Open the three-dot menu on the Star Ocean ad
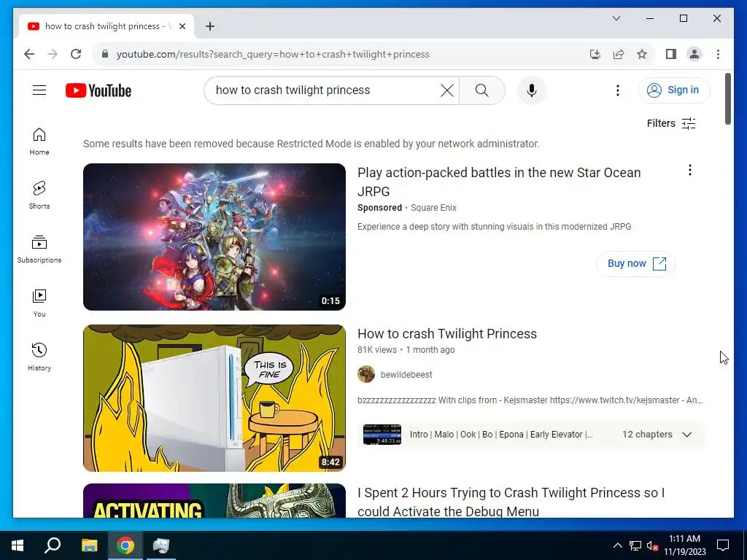The height and width of the screenshot is (560, 747). (690, 170)
